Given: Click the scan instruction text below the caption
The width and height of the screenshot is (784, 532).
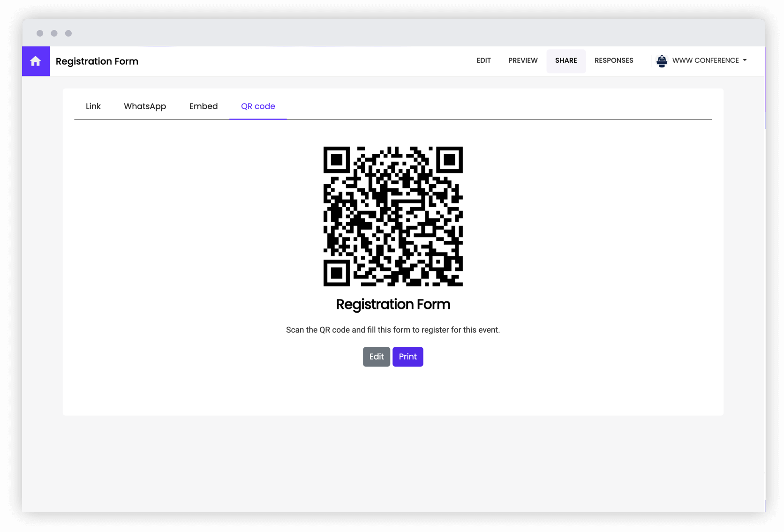Looking at the screenshot, I should click(393, 330).
